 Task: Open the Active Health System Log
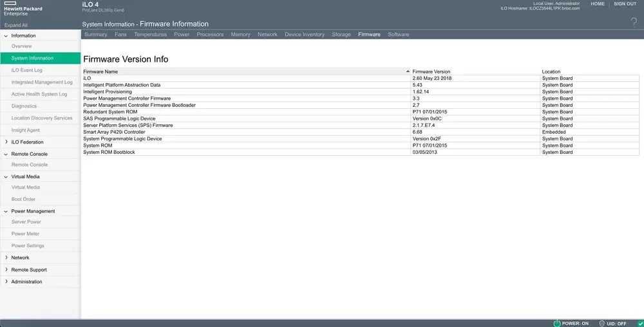40,94
